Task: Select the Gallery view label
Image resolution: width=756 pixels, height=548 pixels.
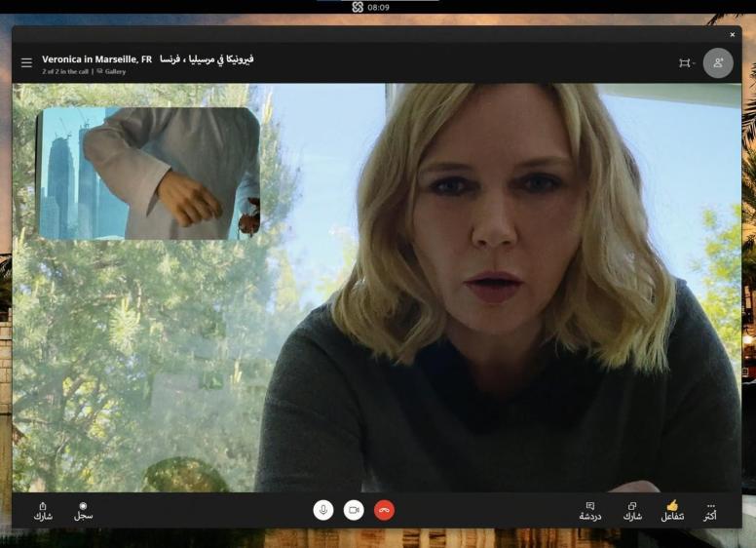Action: (111, 71)
